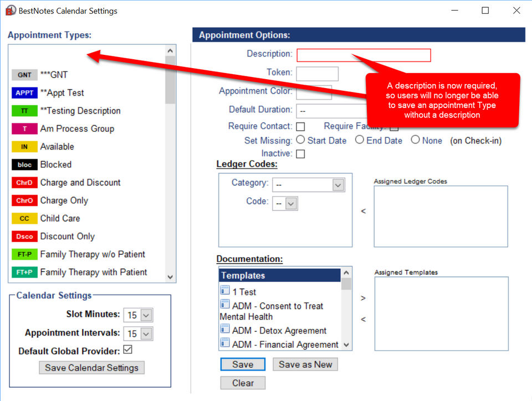Click down arrow of Templates list scrollbar

pyautogui.click(x=346, y=345)
